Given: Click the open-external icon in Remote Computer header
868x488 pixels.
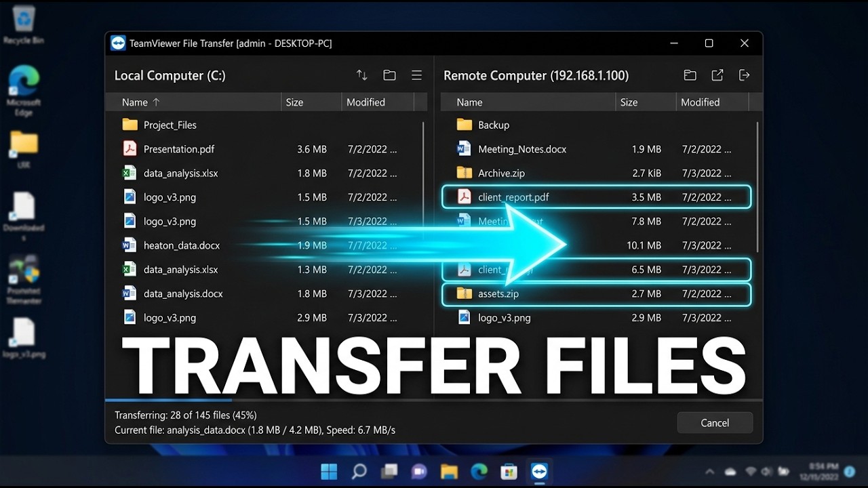Looking at the screenshot, I should click(x=717, y=75).
